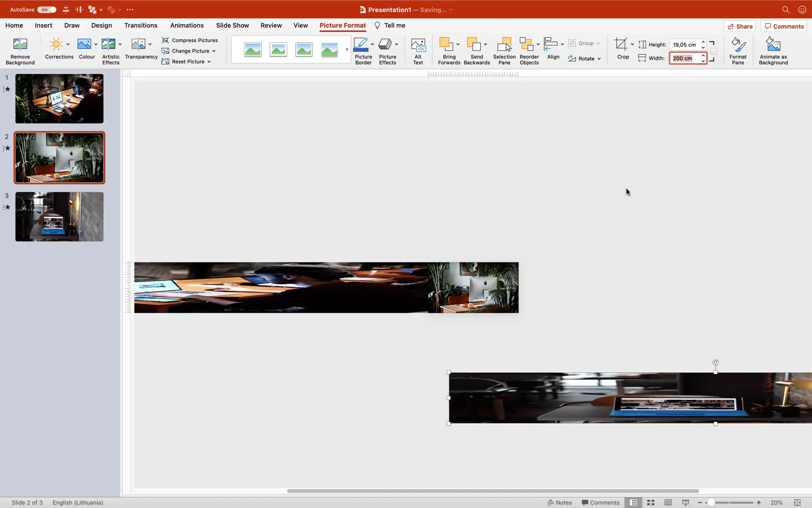Select the Compress Pictures tool
This screenshot has width=812, height=508.
(x=190, y=40)
